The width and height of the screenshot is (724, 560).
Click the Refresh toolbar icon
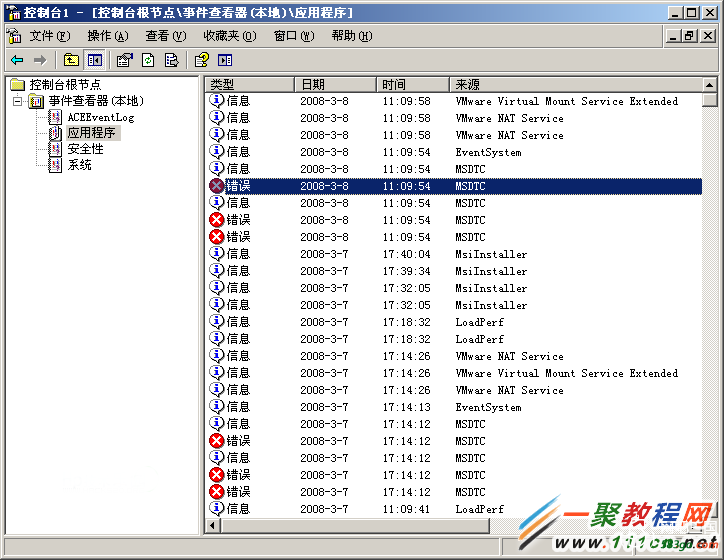pos(148,60)
